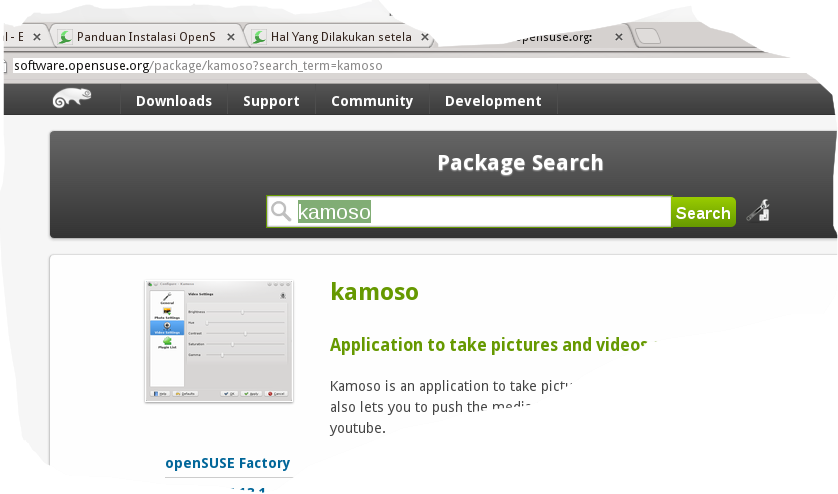Open the Support menu
838x494 pixels.
tap(271, 101)
